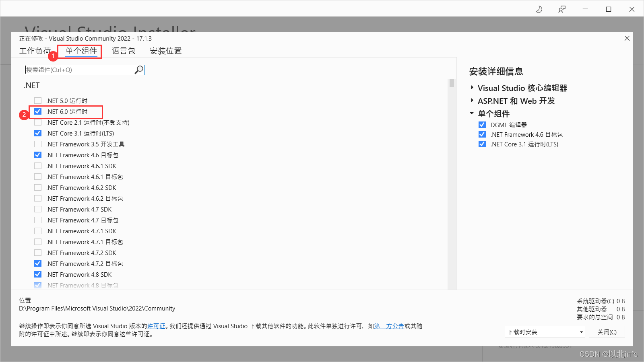644x362 pixels.
Task: Check .NET Core 2.1 运行时 checkbox
Action: (x=38, y=122)
